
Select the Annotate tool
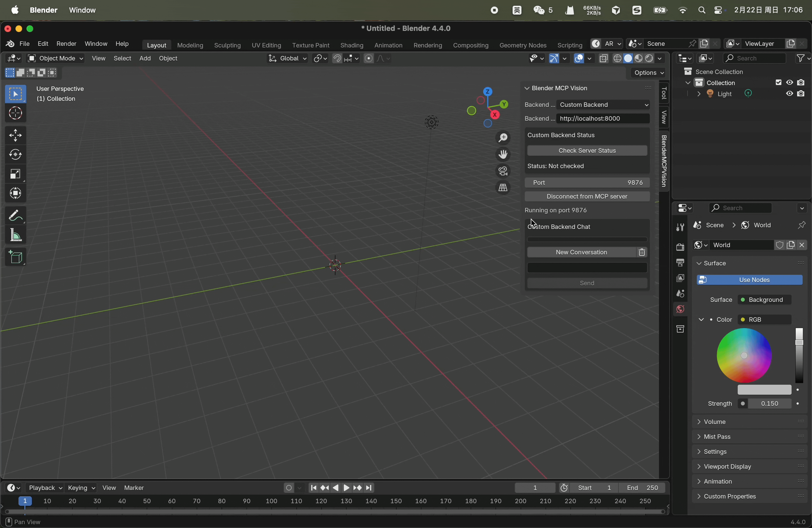[x=15, y=215]
